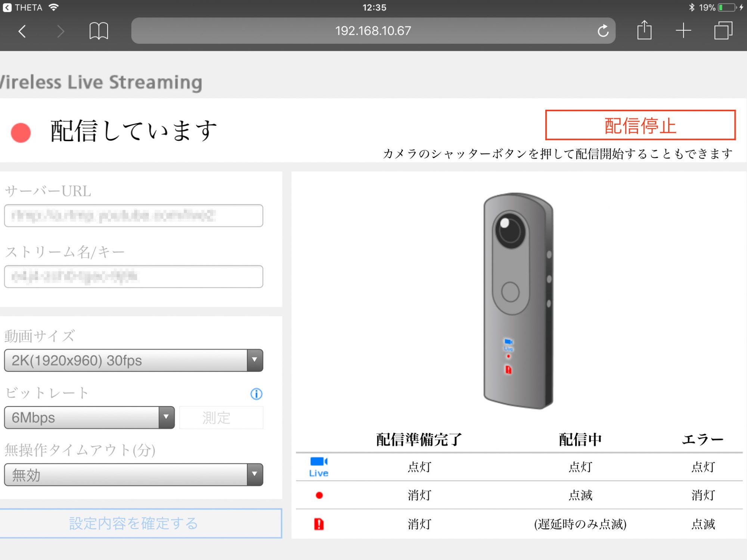The image size is (747, 560).
Task: Show all tabs overview icon
Action: click(x=723, y=31)
